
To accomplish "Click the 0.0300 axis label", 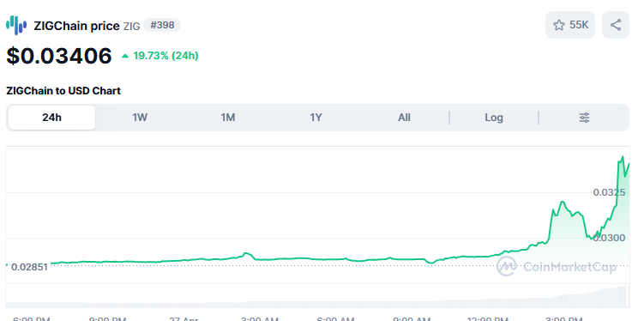I will (x=609, y=238).
